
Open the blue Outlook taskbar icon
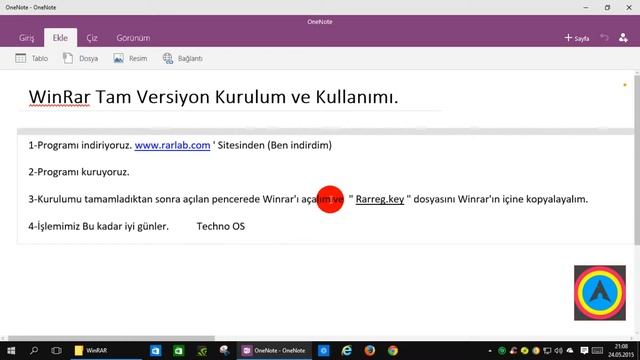pyautogui.click(x=156, y=351)
